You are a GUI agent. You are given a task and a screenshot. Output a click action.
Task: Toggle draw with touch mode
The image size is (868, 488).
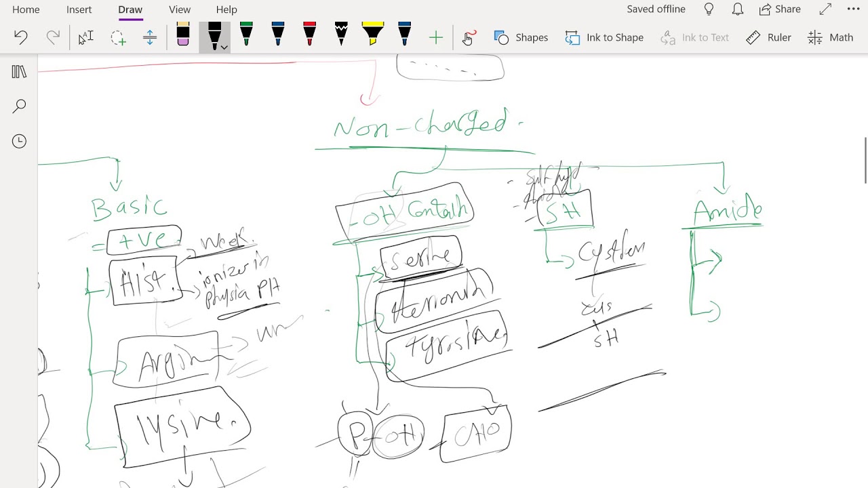click(x=469, y=37)
